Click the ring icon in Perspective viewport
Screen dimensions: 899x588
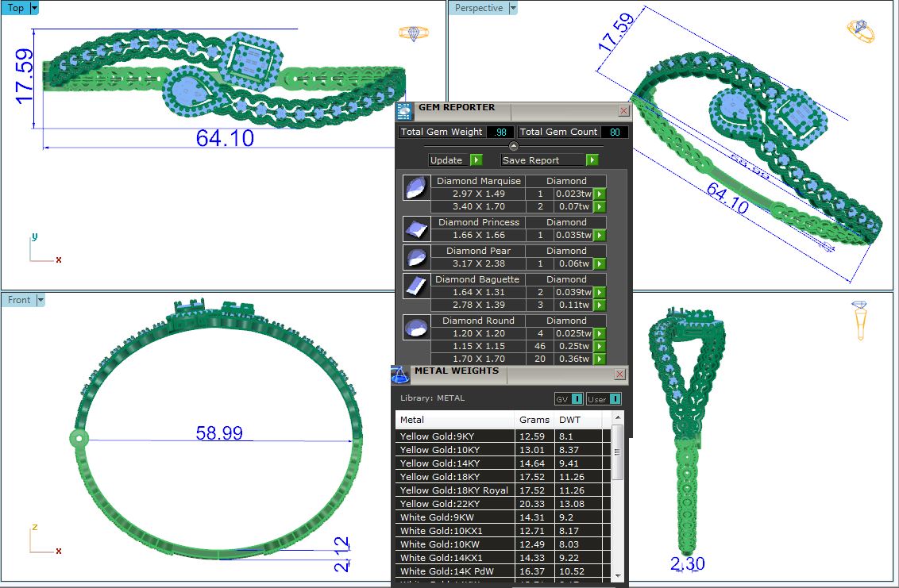(x=860, y=31)
